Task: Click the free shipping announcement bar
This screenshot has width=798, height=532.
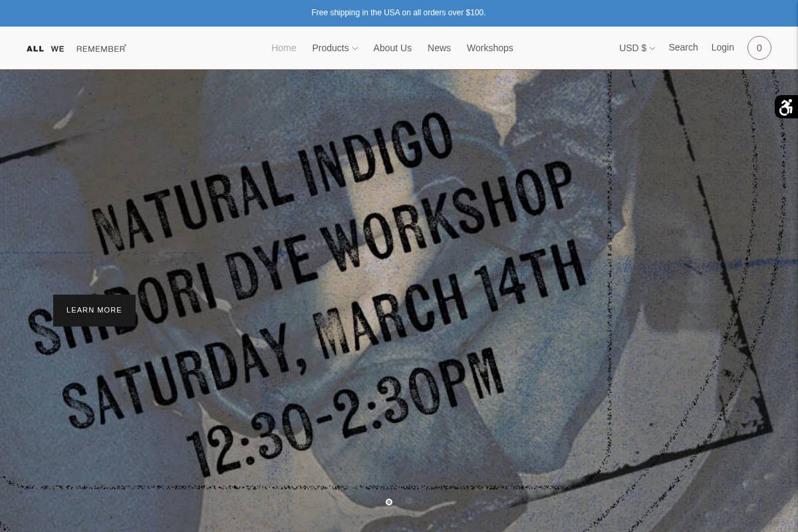Action: (398, 13)
